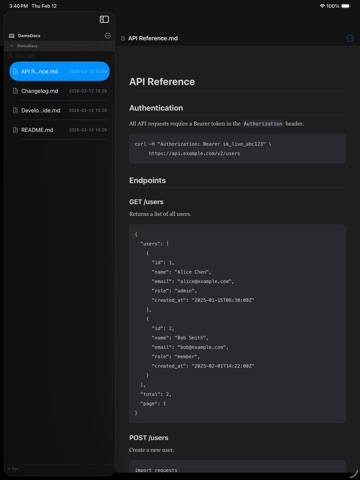This screenshot has height=480, width=360.
Task: Click the API Reference main heading
Action: point(162,82)
